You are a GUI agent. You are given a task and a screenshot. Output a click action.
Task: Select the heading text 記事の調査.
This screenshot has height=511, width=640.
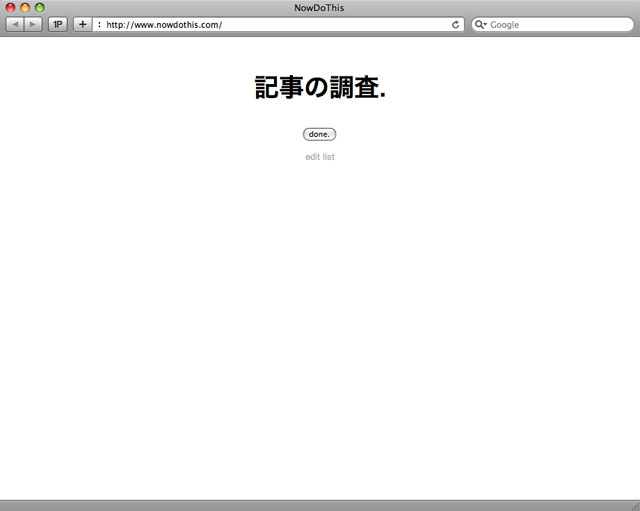(x=320, y=87)
